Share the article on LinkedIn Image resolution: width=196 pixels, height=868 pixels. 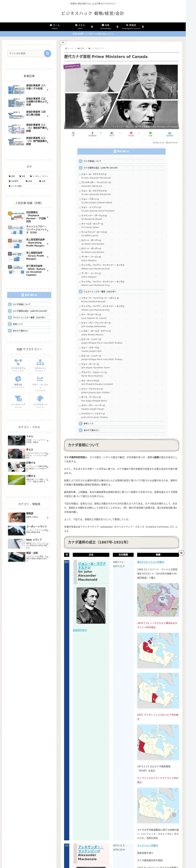tap(170, 134)
